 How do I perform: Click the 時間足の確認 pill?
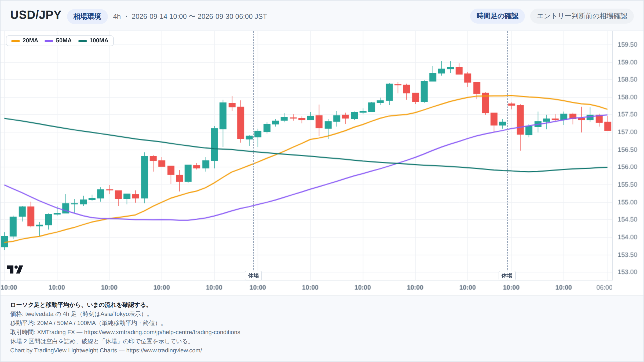pyautogui.click(x=497, y=16)
